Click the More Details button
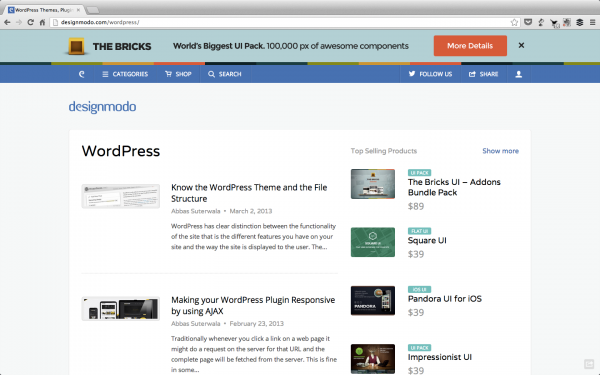Screen dimensions: 600x375 pyautogui.click(x=470, y=46)
